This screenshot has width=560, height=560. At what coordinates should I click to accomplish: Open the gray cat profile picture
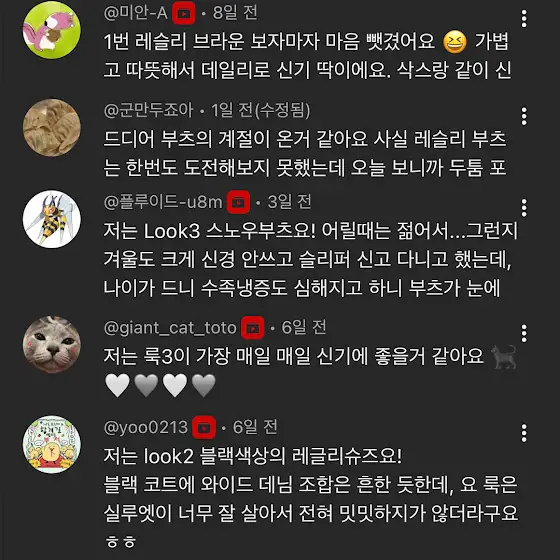coord(52,345)
